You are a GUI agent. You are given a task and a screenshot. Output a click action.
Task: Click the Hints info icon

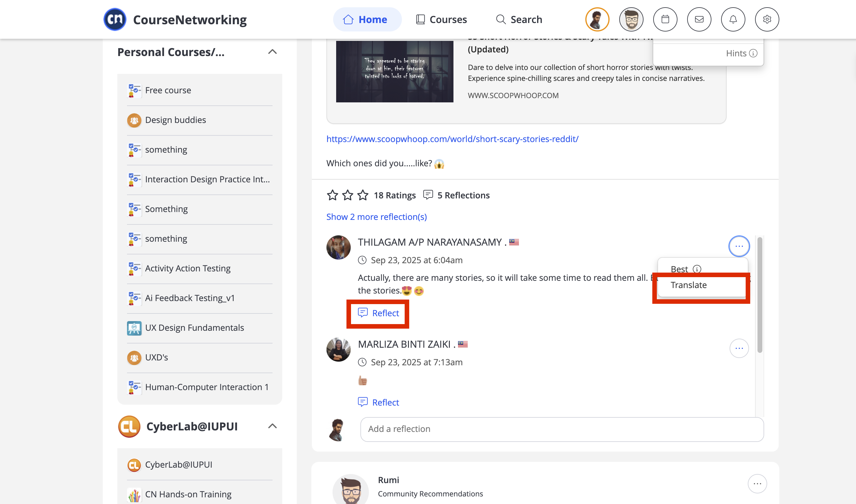pos(753,53)
